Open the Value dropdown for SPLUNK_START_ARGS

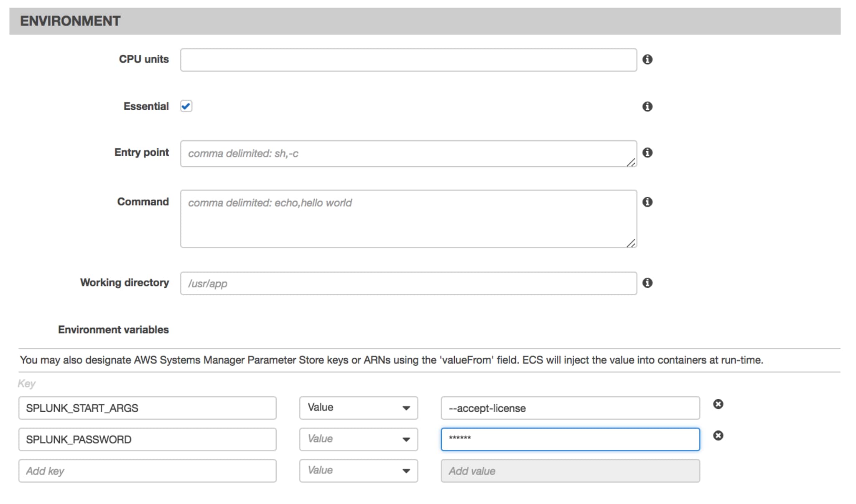(359, 408)
